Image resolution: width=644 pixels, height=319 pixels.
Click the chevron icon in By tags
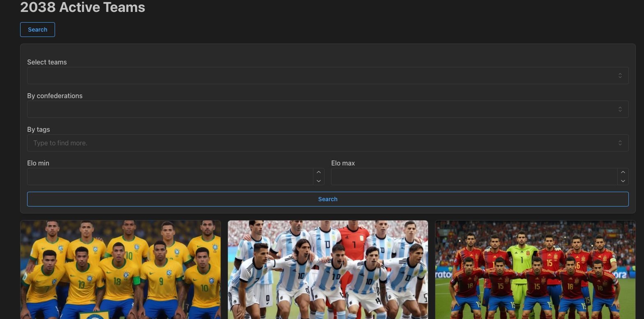(620, 143)
